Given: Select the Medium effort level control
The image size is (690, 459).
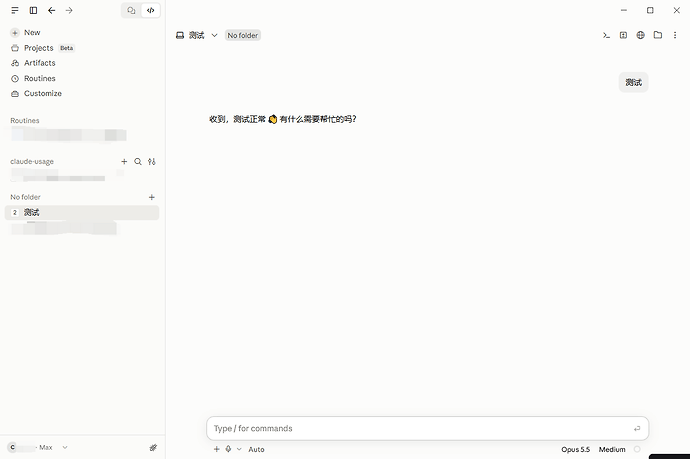Looking at the screenshot, I should 612,449.
